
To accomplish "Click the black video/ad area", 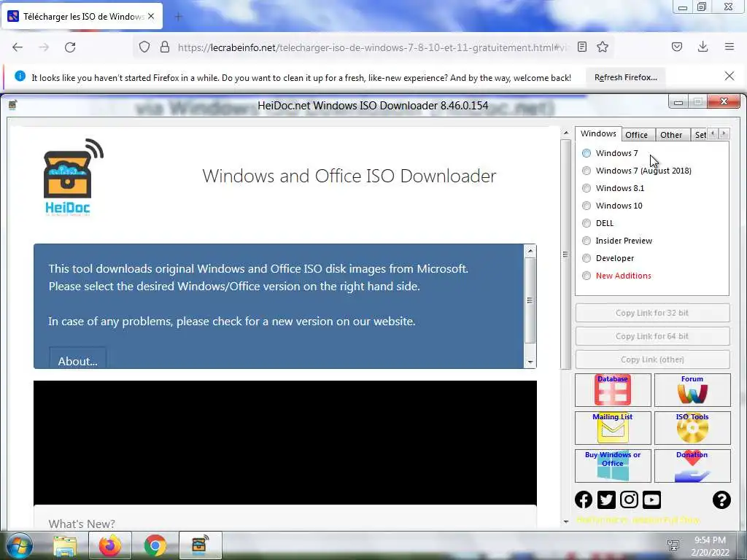I will click(x=285, y=443).
